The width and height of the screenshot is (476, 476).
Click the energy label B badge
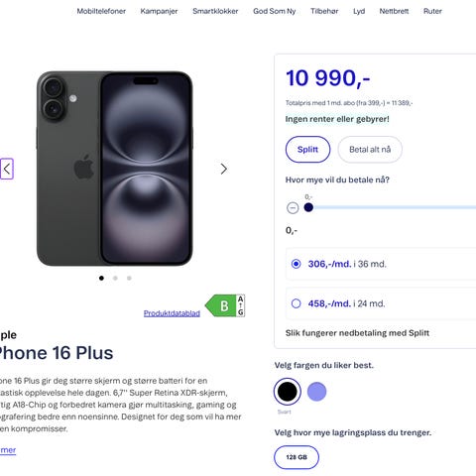[x=225, y=305]
